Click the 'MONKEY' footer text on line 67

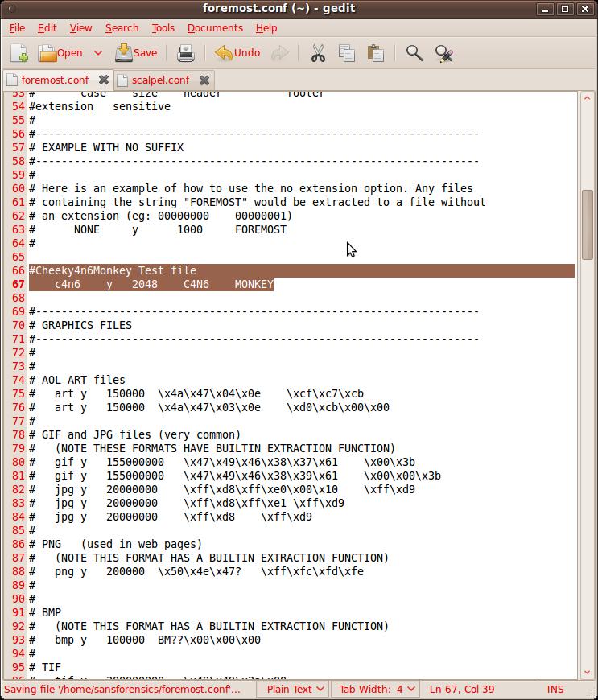pyautogui.click(x=254, y=284)
